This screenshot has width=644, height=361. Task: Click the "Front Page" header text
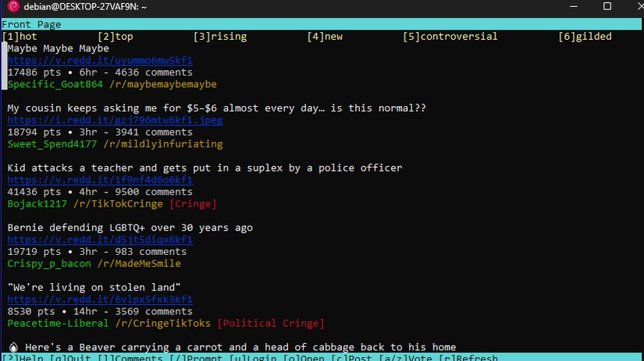[x=31, y=25]
